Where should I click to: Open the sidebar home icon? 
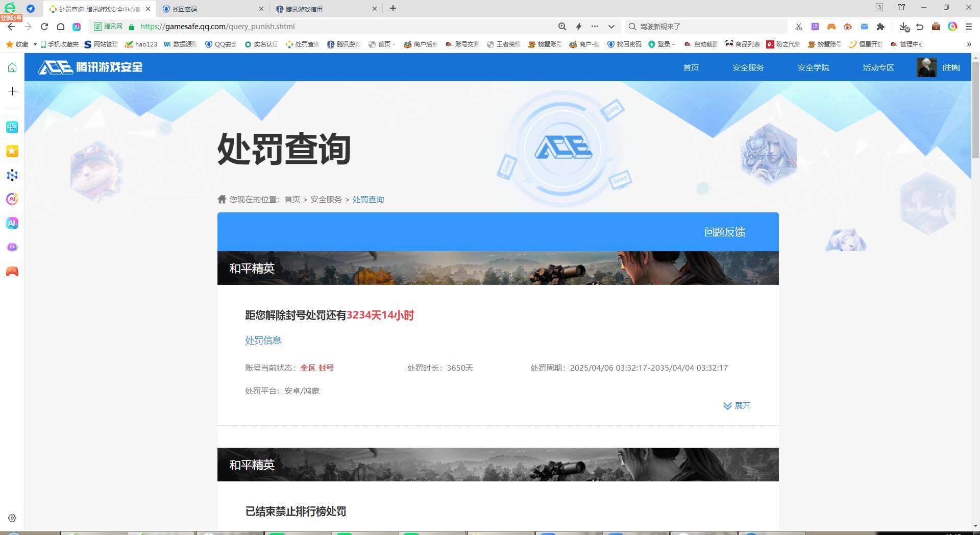click(12, 67)
